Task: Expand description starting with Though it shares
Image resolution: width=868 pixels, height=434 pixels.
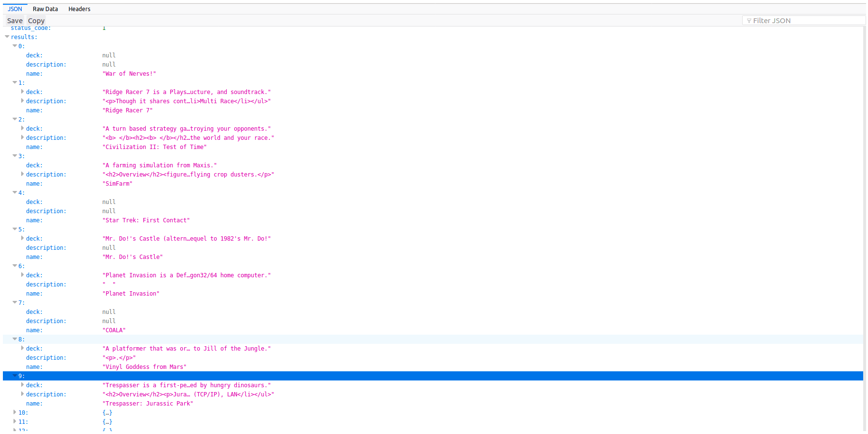Action: point(22,101)
